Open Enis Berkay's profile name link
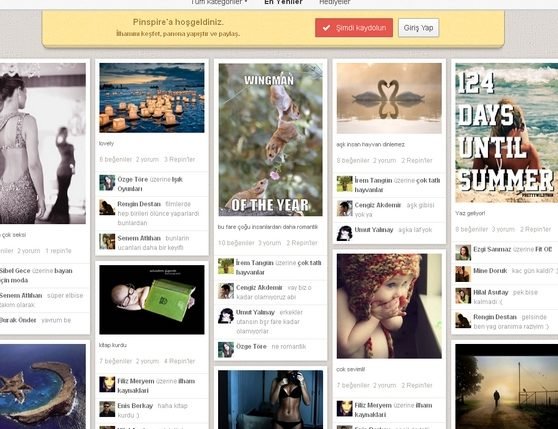Viewport: 558px width, 429px height. [x=135, y=406]
